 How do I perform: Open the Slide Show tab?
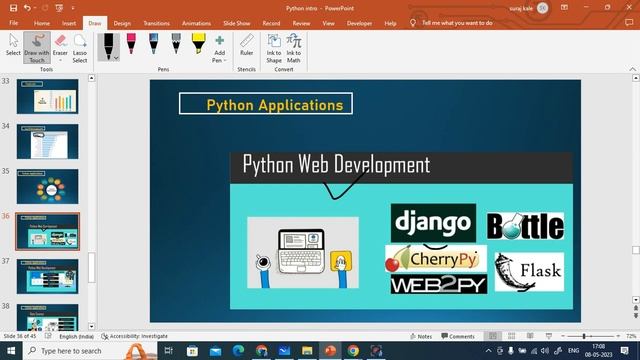pos(237,23)
